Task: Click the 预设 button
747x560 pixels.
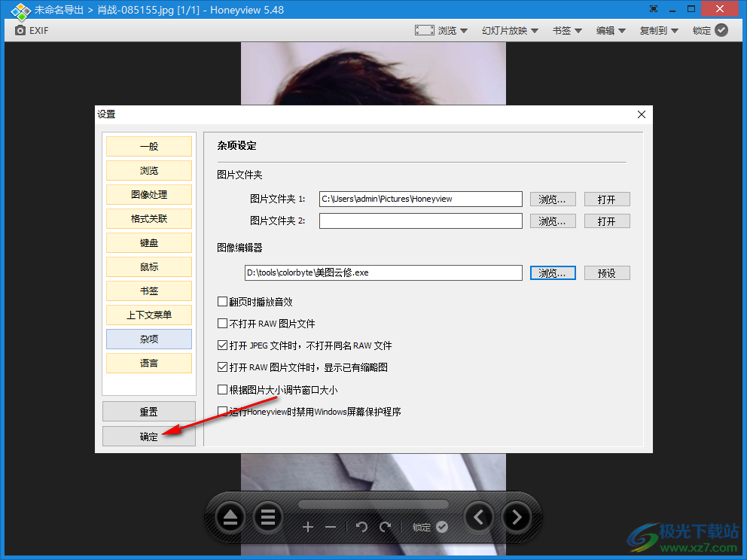Action: [607, 273]
